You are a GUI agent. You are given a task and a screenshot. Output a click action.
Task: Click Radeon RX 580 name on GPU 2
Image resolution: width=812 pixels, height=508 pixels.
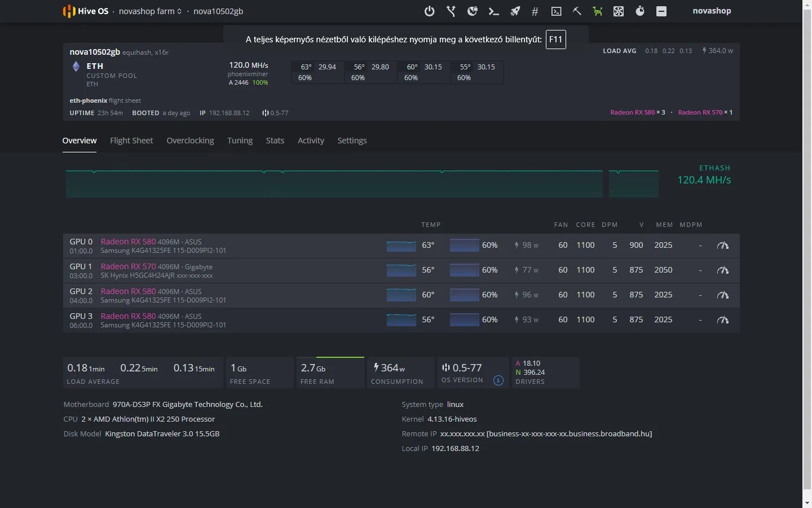[x=128, y=291]
